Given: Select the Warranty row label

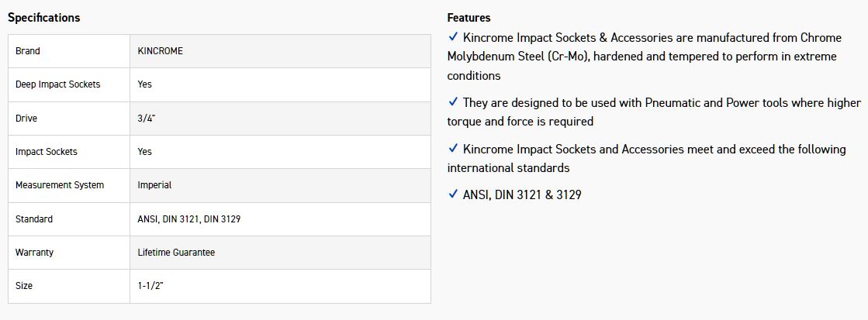Looking at the screenshot, I should click(34, 253).
